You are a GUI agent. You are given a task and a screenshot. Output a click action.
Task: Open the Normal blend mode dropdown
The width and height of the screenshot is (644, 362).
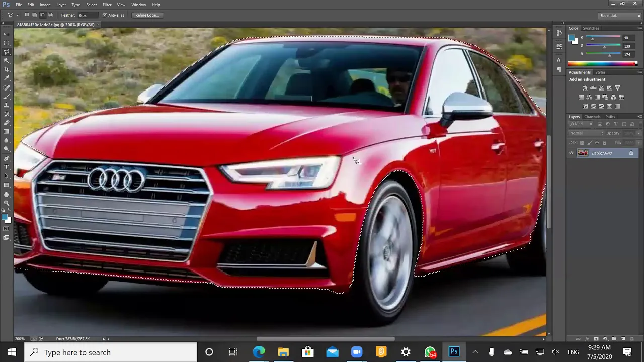click(586, 133)
